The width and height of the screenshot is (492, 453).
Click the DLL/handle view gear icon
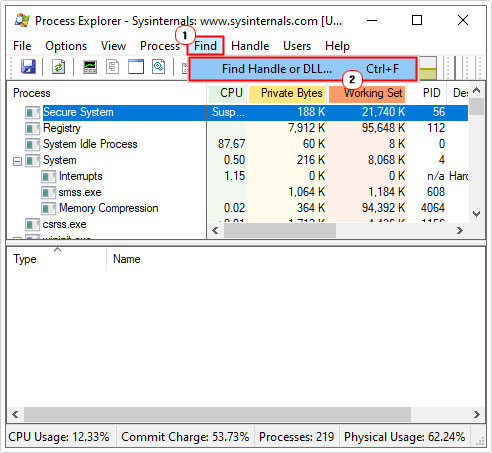pyautogui.click(x=159, y=67)
